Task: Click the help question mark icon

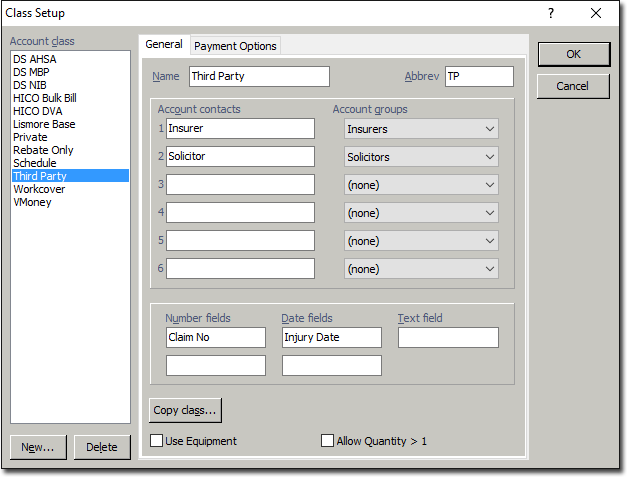Action: coord(551,14)
